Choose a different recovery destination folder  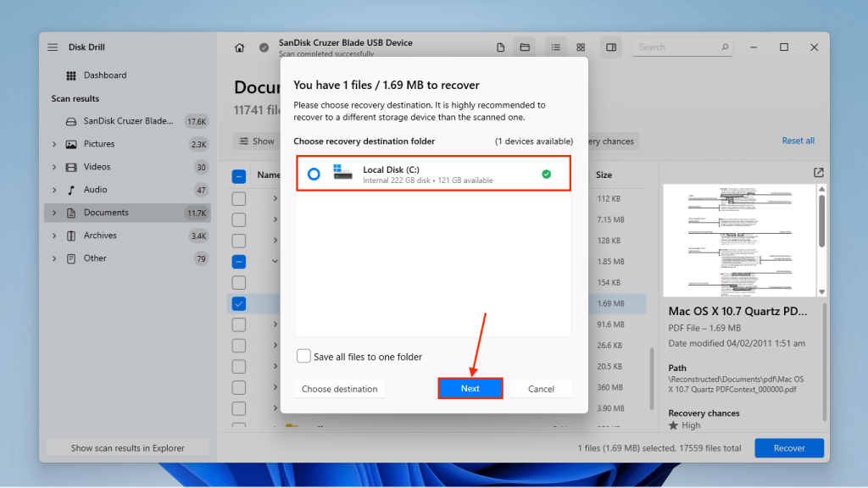pos(339,388)
